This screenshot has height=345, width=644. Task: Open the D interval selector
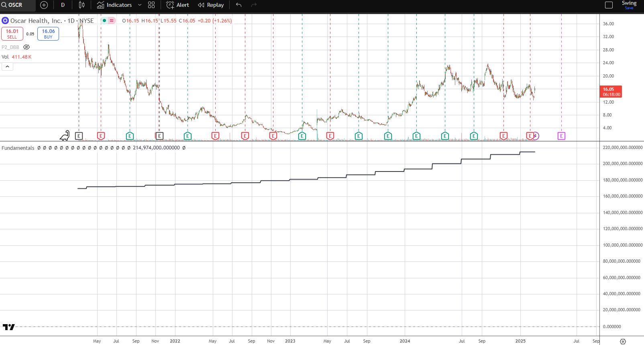coord(63,5)
